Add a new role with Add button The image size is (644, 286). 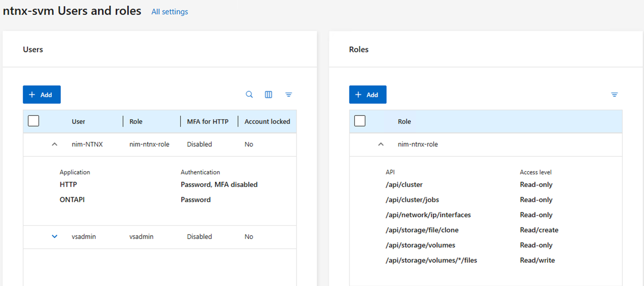tap(368, 95)
